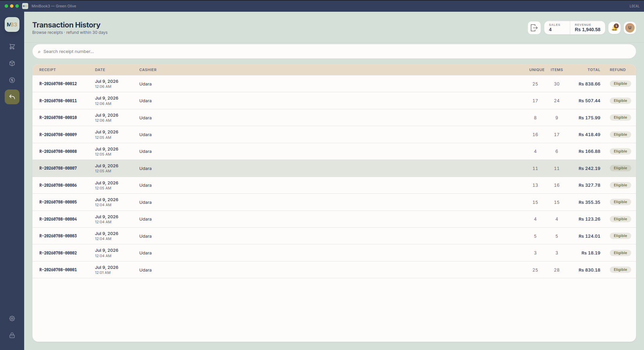Click total Rs 830.18
This screenshot has height=350, width=644.
pyautogui.click(x=589, y=270)
